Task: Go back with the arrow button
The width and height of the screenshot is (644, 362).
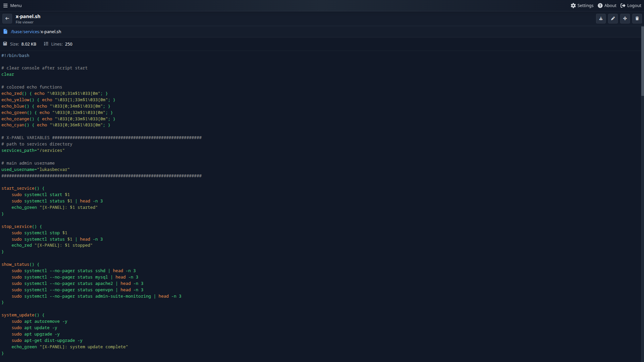Action: [x=7, y=18]
